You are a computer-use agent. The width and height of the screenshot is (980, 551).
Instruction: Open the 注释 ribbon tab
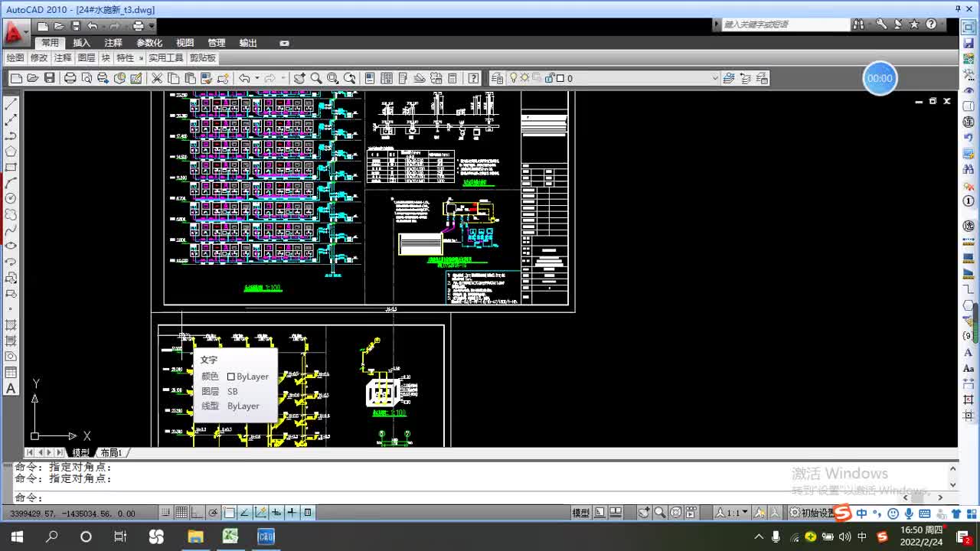113,44
